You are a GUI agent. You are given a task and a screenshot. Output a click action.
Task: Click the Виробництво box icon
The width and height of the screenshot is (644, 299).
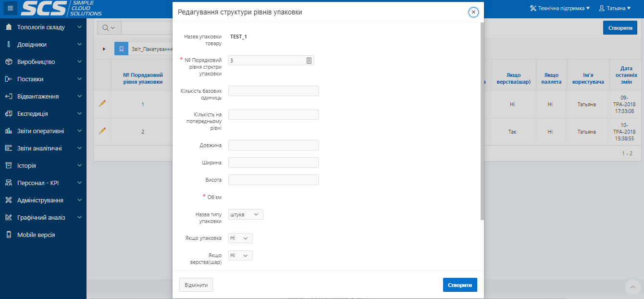pyautogui.click(x=9, y=62)
